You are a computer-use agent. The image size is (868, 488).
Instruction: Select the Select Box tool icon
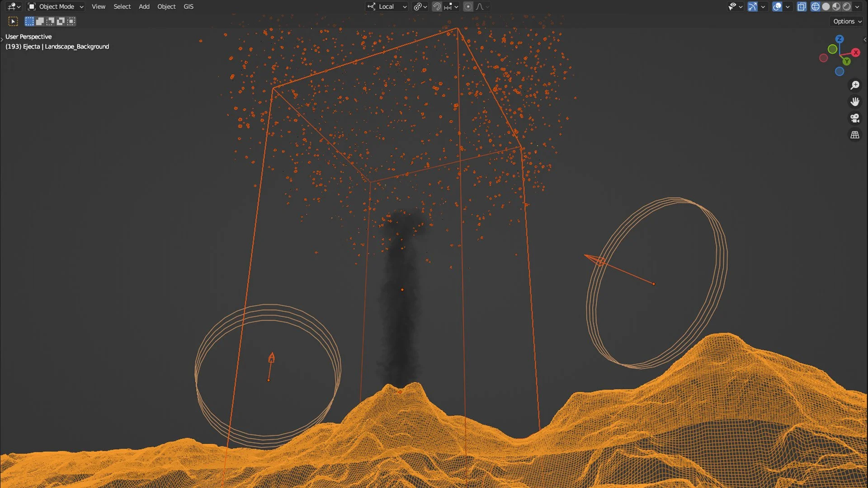pos(13,21)
